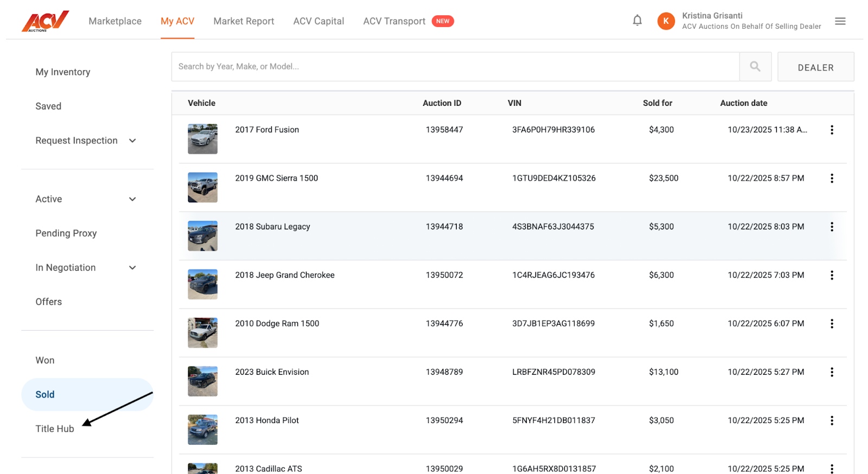Click the 2017 Ford Fusion vehicle name
This screenshot has height=474, width=868.
267,130
